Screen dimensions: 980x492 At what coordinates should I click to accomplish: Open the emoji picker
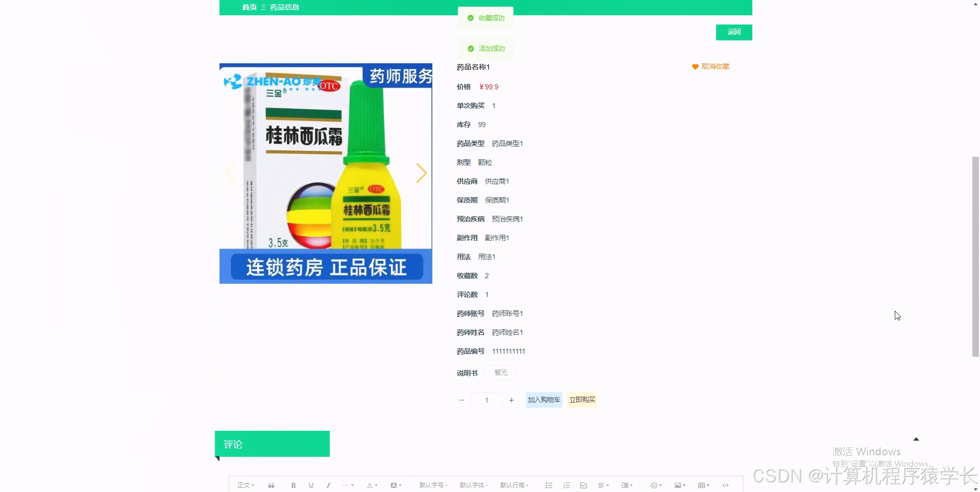[x=656, y=485]
